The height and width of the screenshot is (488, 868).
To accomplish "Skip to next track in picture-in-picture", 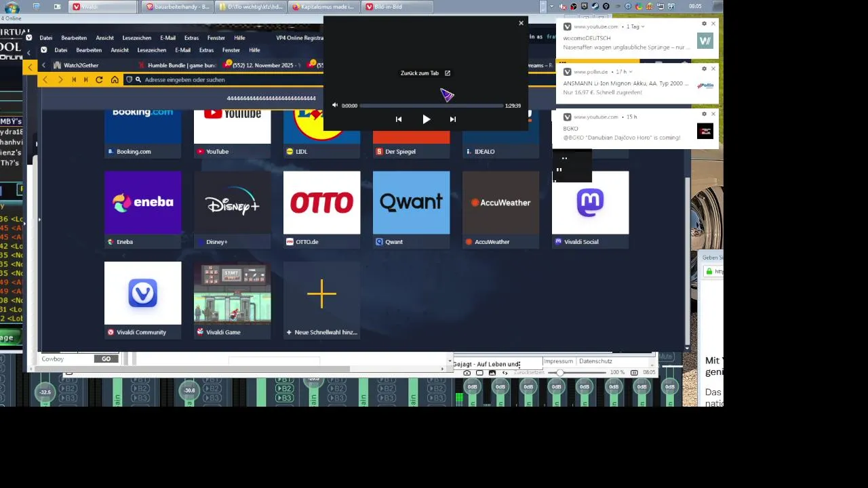I will pyautogui.click(x=453, y=119).
